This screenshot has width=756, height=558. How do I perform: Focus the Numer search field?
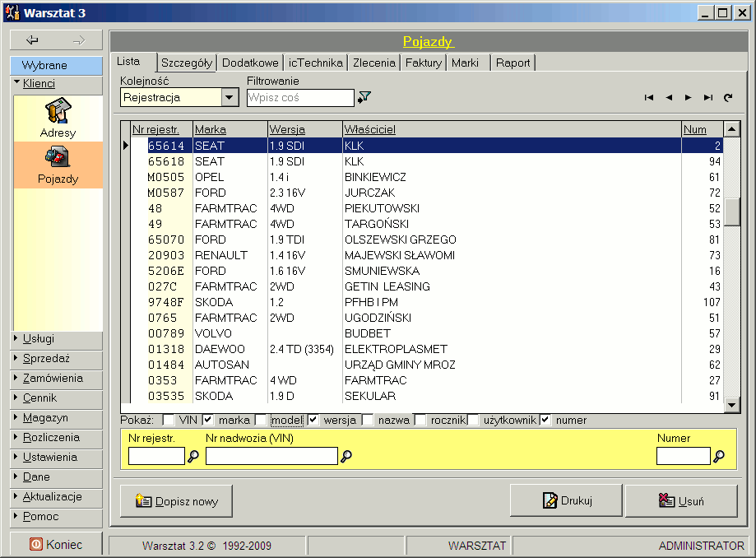683,456
